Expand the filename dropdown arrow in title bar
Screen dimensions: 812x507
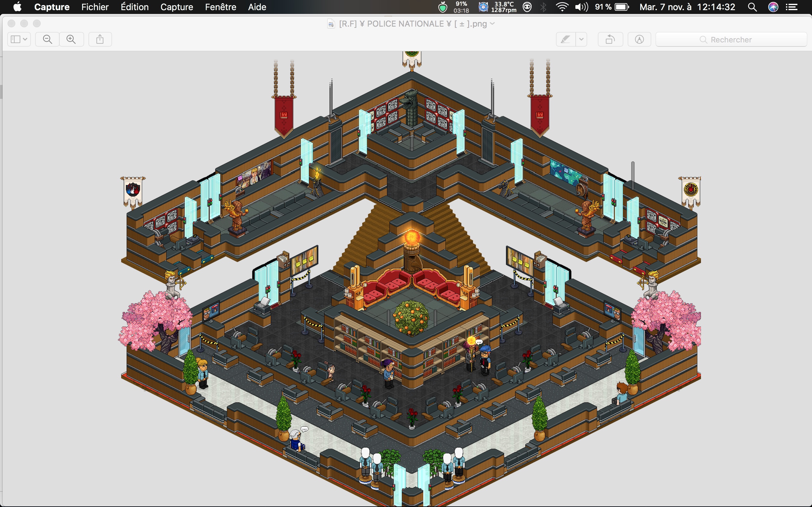click(494, 24)
